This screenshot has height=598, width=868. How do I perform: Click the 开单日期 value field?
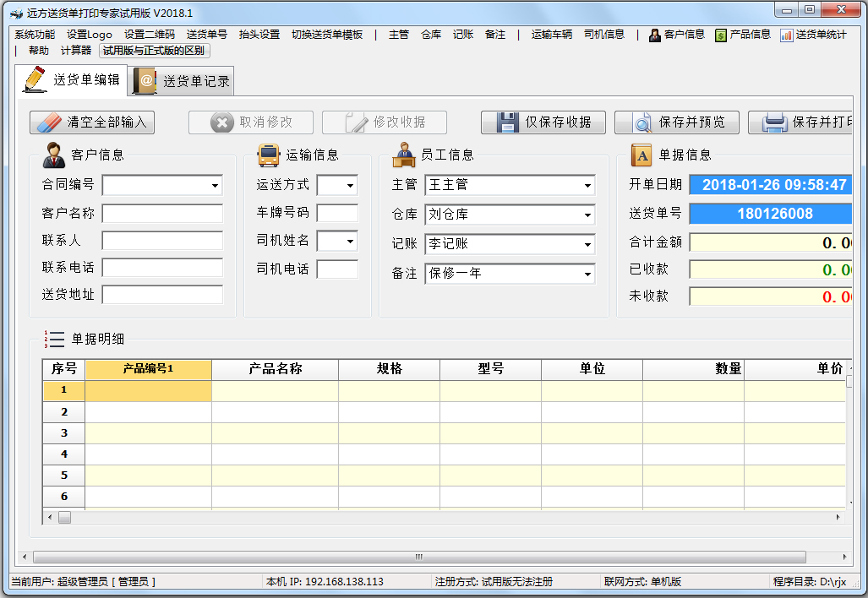[x=770, y=185]
